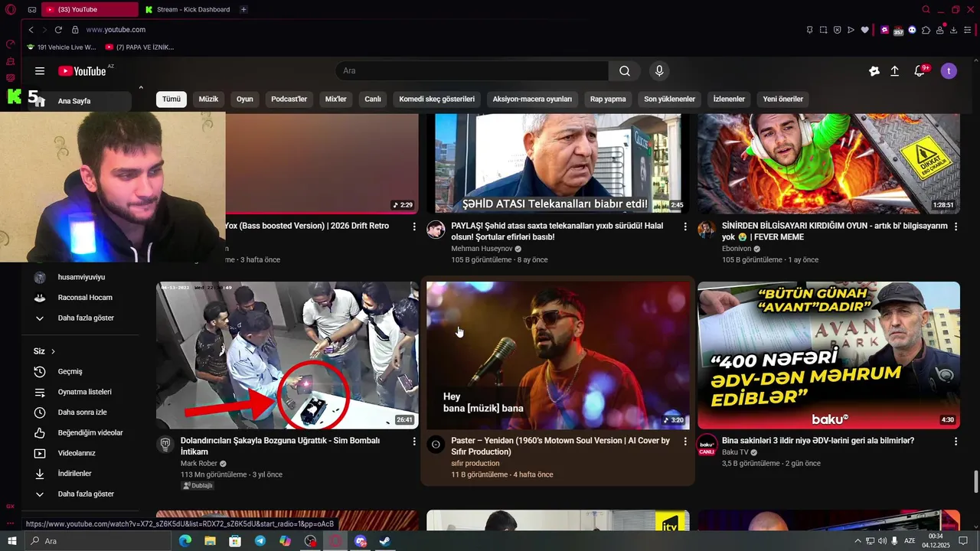Image resolution: width=980 pixels, height=551 pixels.
Task: Start voice search with the microphone icon
Action: [659, 71]
